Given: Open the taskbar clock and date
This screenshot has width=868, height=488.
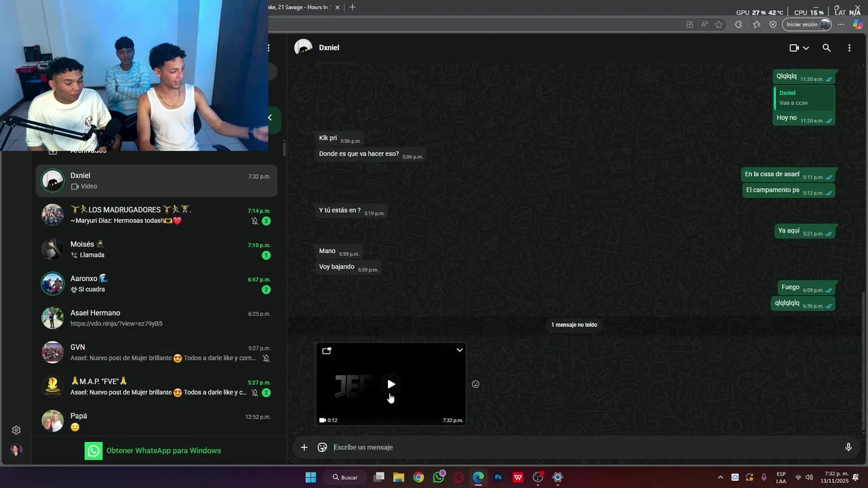Looking at the screenshot, I should [836, 477].
